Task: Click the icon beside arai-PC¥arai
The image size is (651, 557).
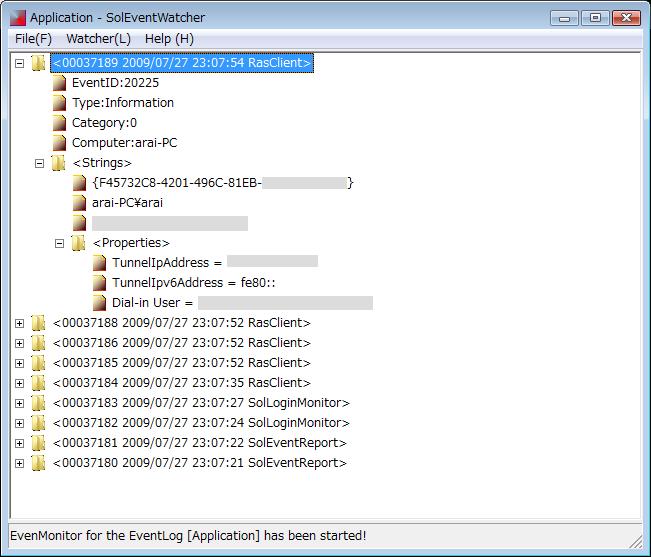Action: [x=79, y=203]
